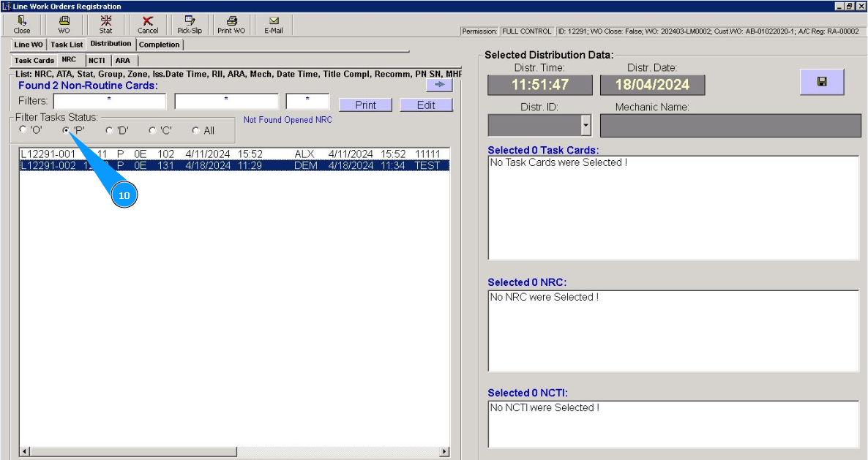Click the Selected NCTI list box

[673, 424]
